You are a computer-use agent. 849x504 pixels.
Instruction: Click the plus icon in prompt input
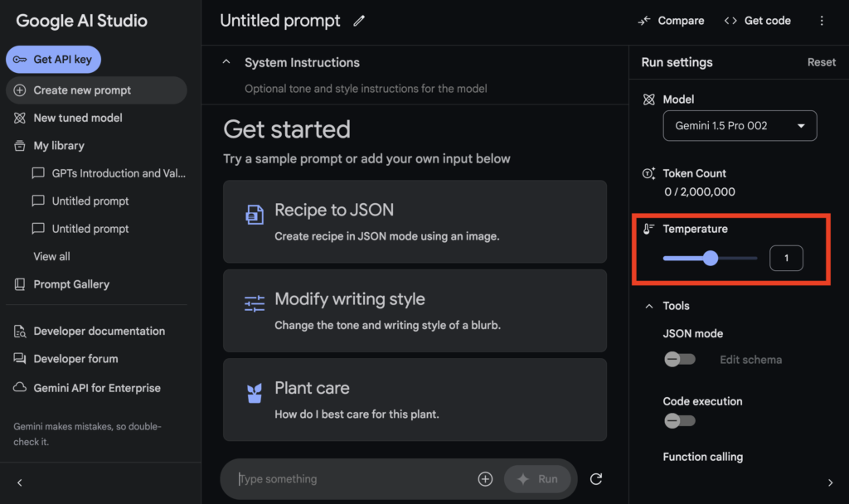click(485, 479)
